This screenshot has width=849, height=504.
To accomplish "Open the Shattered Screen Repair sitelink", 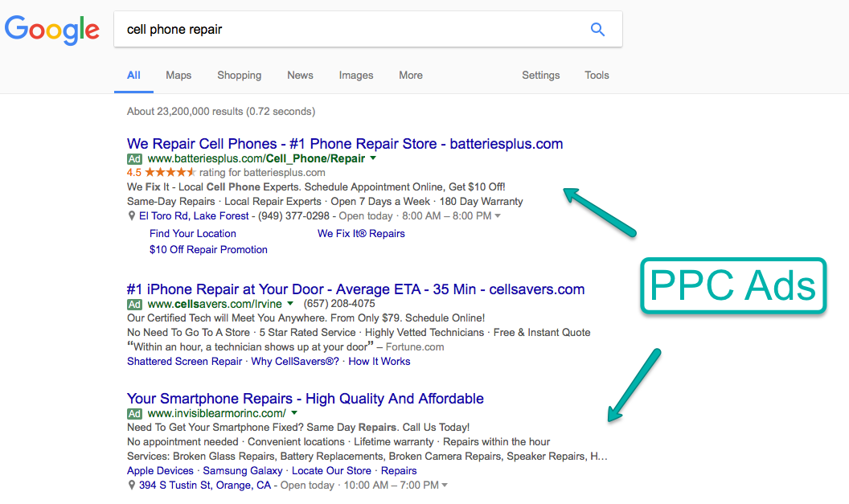I will [x=185, y=361].
